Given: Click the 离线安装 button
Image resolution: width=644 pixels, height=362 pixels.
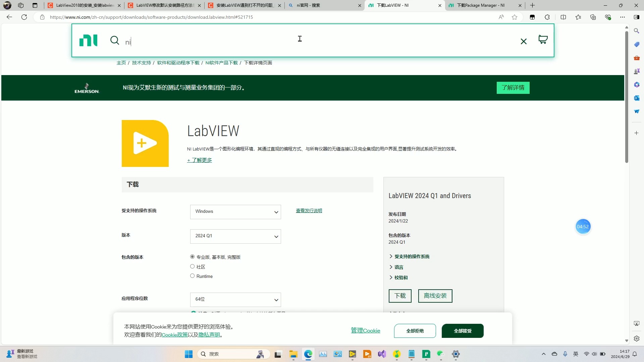Looking at the screenshot, I should click(x=435, y=296).
